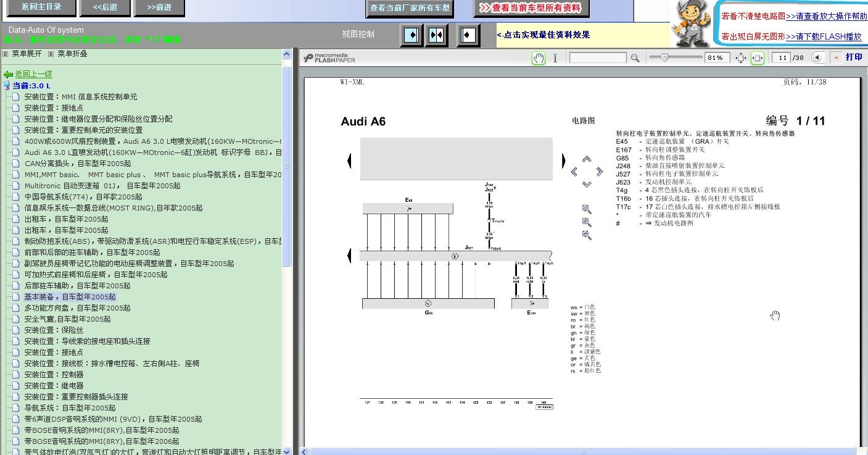
Task: Click the black triangle at the diagram's upper left
Action: (350, 161)
